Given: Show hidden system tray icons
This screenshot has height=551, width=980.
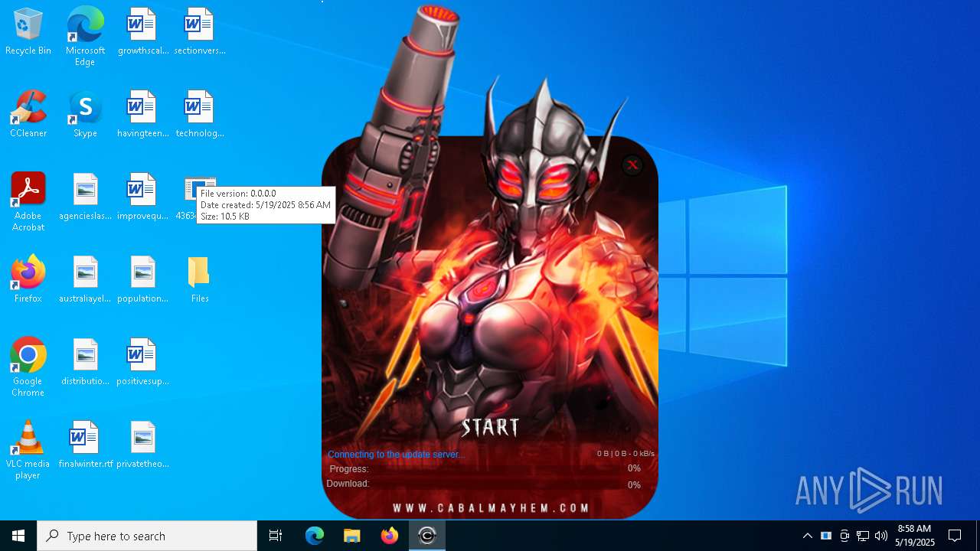Looking at the screenshot, I should (x=807, y=536).
